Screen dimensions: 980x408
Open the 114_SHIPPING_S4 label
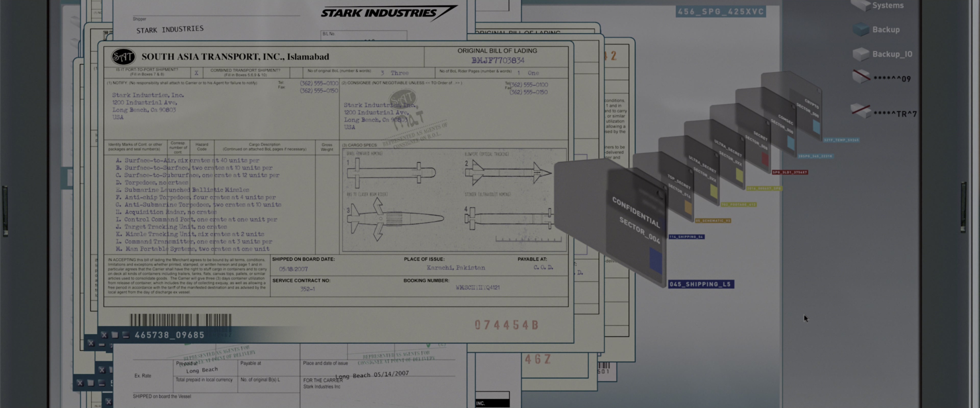pos(687,237)
